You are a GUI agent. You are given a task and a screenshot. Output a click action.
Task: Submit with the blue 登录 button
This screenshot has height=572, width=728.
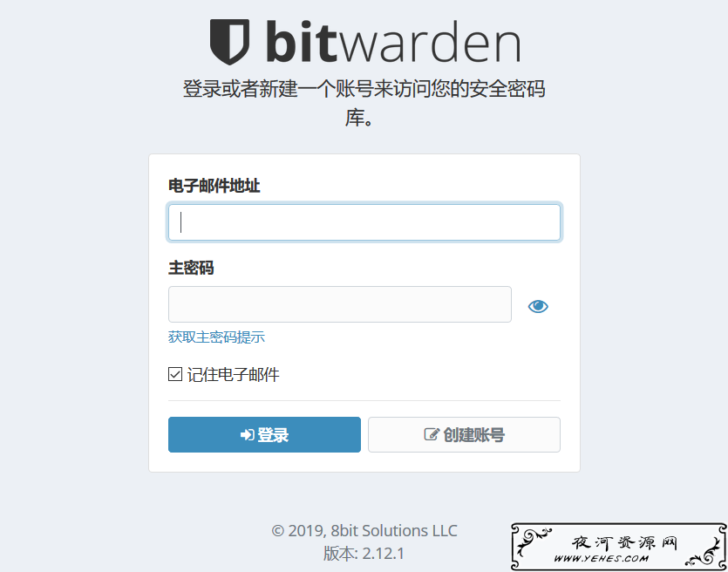tap(264, 434)
